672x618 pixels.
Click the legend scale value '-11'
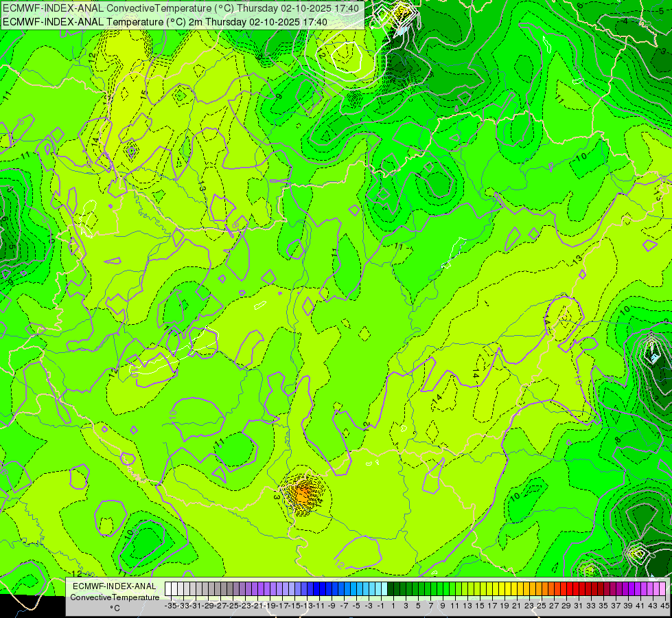[320, 606]
